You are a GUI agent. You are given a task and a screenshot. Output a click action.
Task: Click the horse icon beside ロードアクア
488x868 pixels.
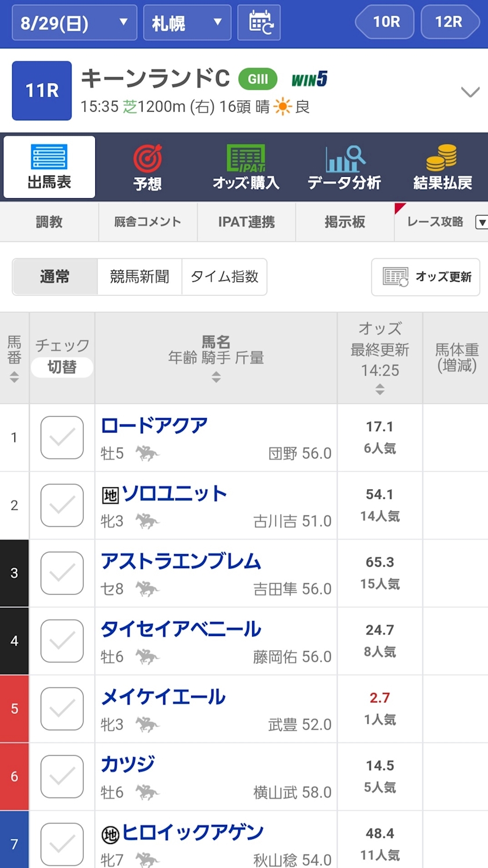tap(148, 453)
